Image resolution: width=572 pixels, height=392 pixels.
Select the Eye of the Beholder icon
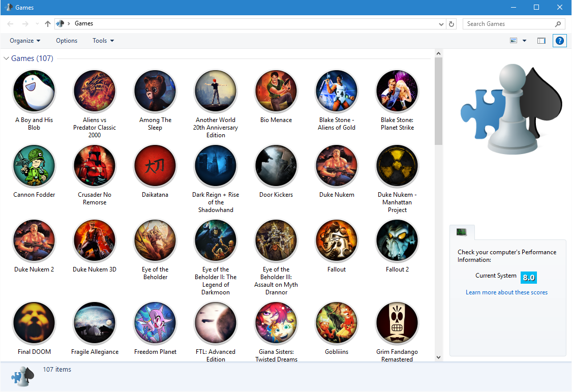click(155, 240)
